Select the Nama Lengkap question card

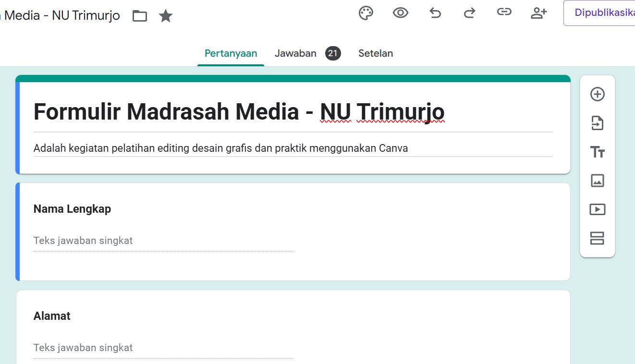click(x=72, y=209)
